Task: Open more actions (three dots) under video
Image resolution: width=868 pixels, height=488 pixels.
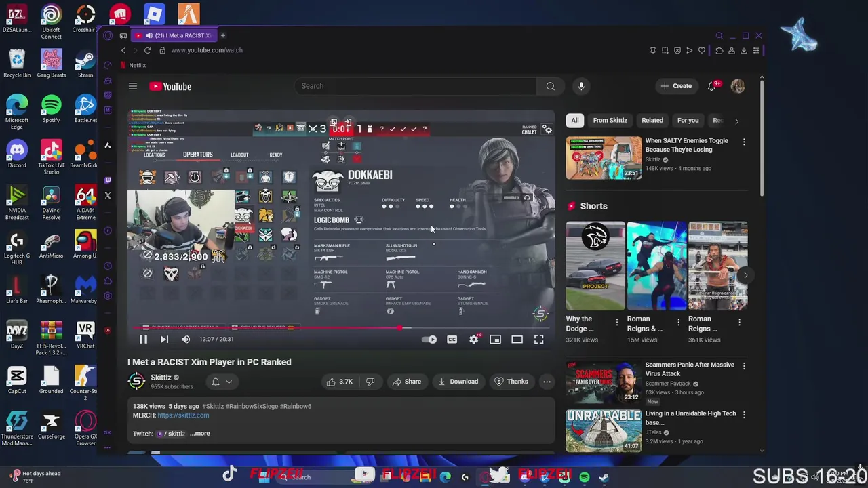Action: click(x=547, y=382)
